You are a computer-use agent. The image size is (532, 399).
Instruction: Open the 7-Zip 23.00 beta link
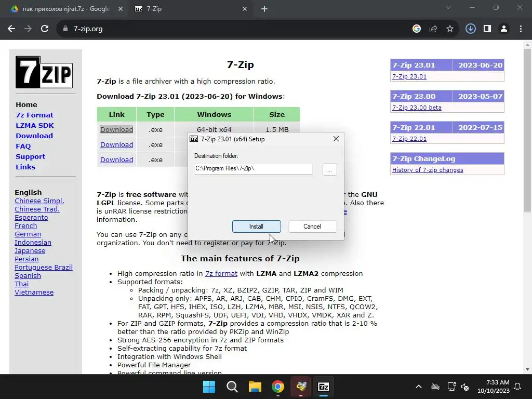click(417, 108)
